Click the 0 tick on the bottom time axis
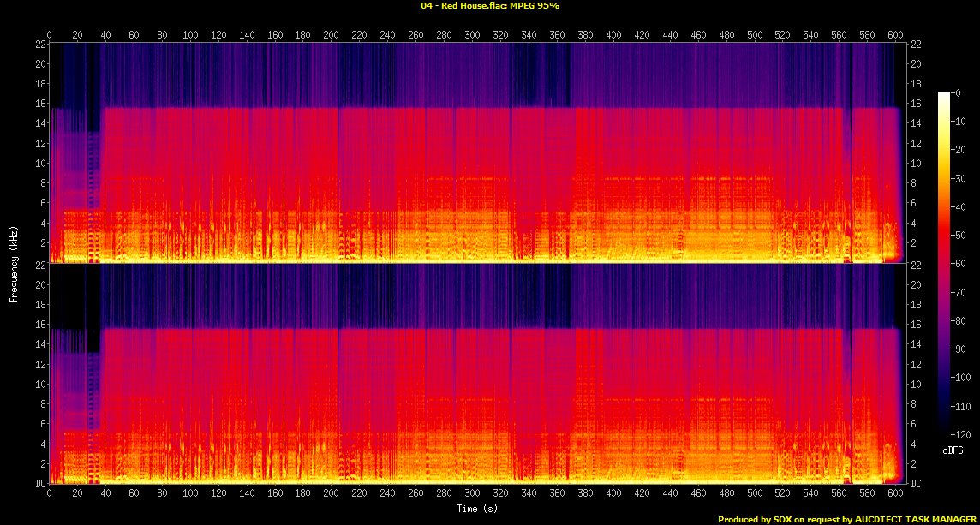 pyautogui.click(x=49, y=494)
